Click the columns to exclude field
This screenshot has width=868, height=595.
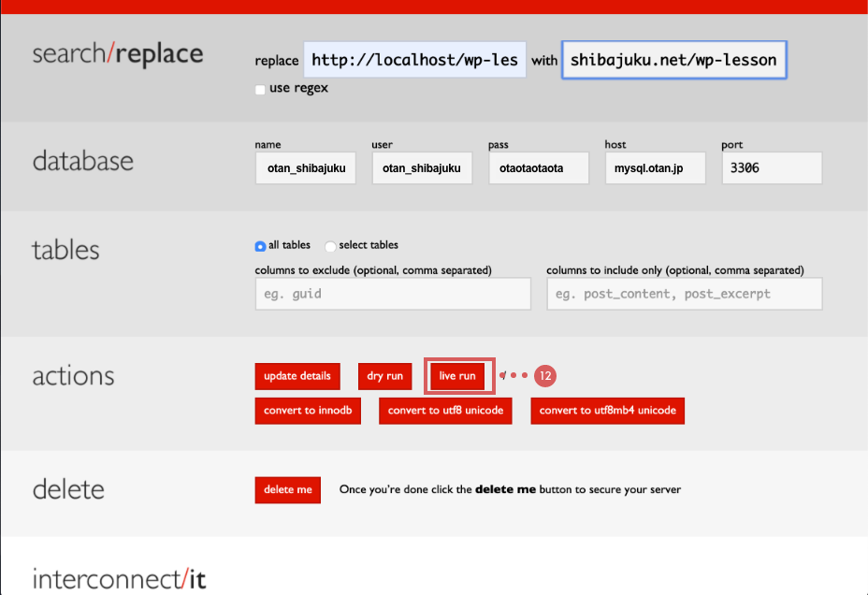tap(393, 294)
